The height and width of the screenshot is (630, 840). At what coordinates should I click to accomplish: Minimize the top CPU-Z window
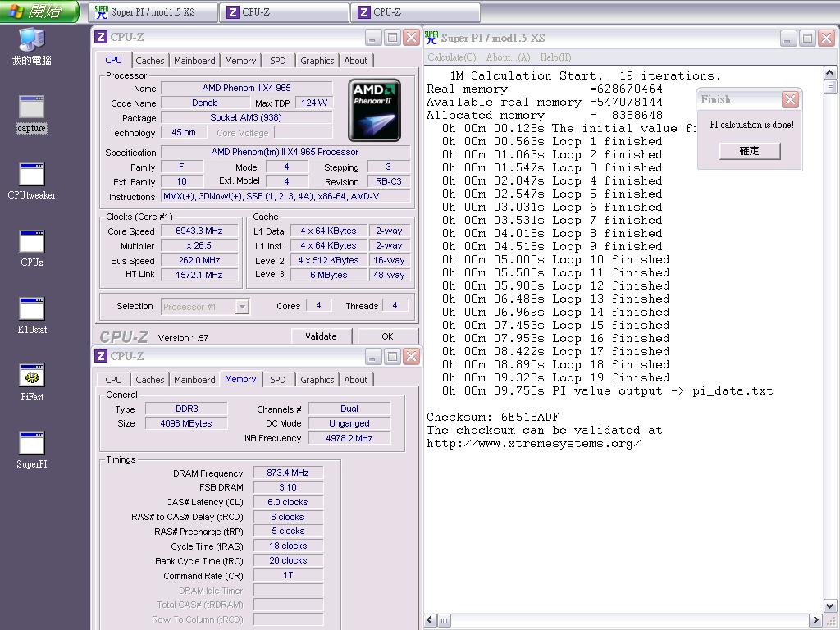373,38
